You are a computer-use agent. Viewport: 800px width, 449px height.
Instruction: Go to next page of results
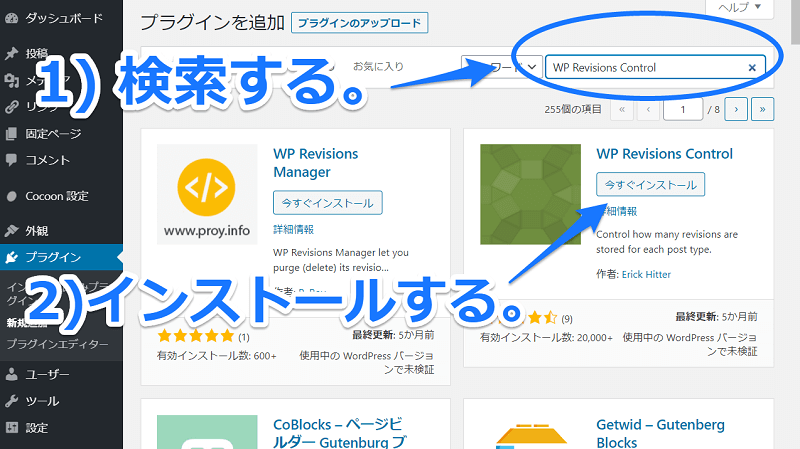(x=737, y=109)
